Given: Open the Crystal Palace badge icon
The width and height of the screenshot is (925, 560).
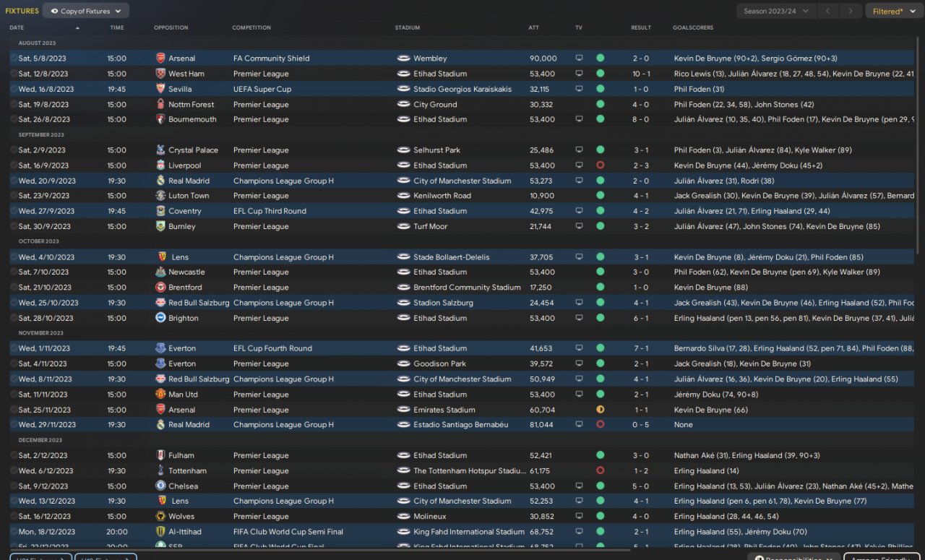Looking at the screenshot, I should 160,150.
